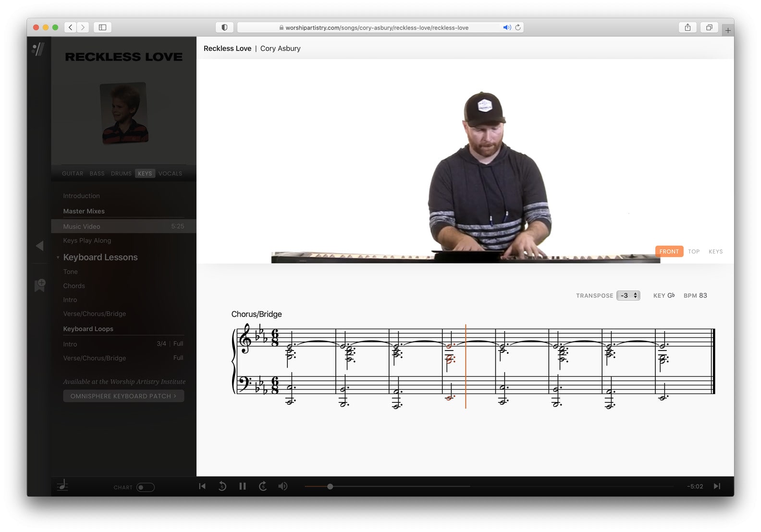Pause the video playback
This screenshot has width=761, height=532.
(x=243, y=486)
